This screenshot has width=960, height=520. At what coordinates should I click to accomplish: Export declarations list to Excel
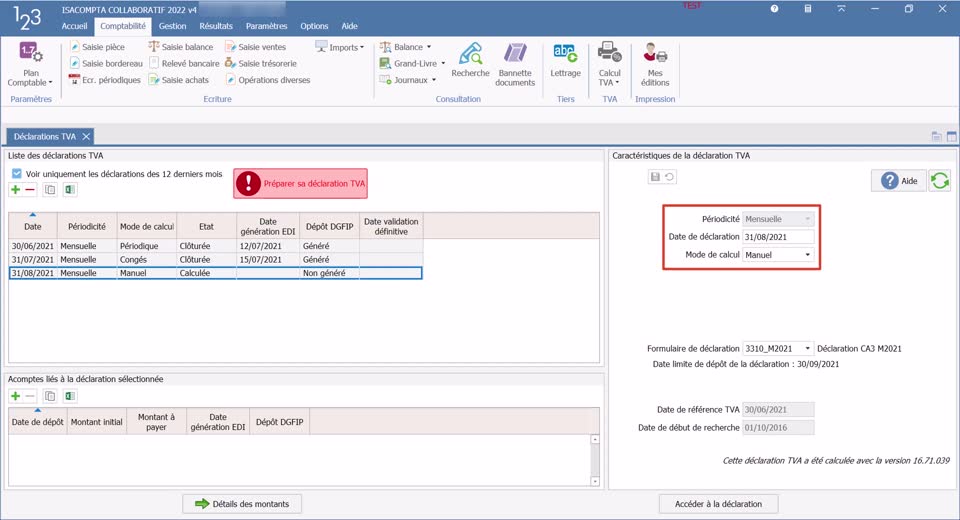70,190
